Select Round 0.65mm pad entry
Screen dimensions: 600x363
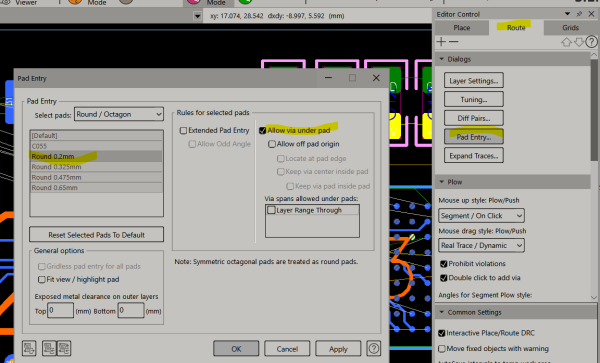[96, 187]
